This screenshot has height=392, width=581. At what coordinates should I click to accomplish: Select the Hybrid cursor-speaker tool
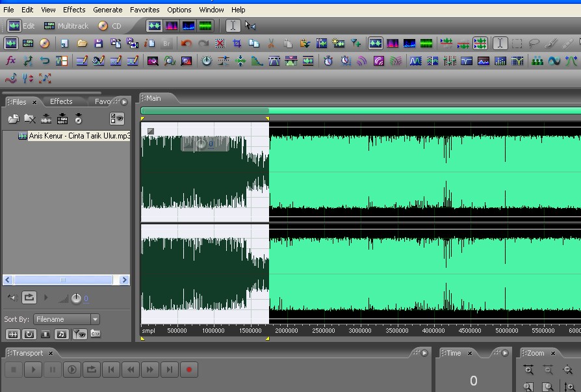[x=250, y=25]
